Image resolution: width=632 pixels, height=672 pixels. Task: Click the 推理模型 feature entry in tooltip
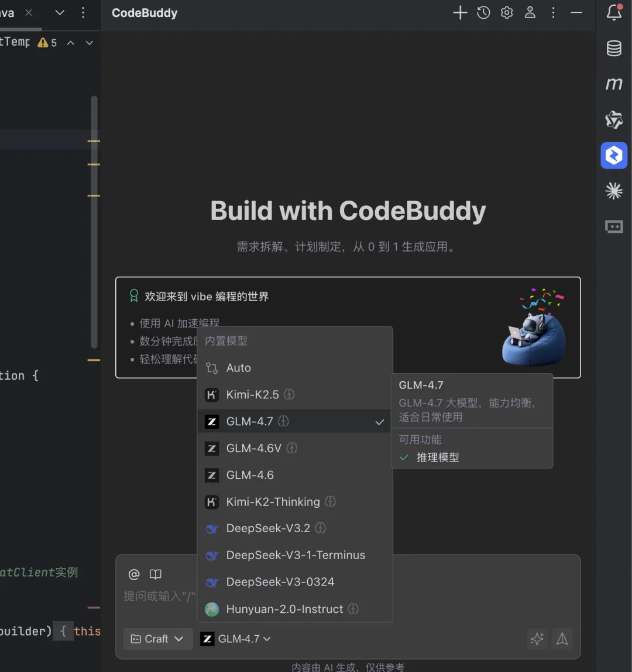[x=429, y=457]
